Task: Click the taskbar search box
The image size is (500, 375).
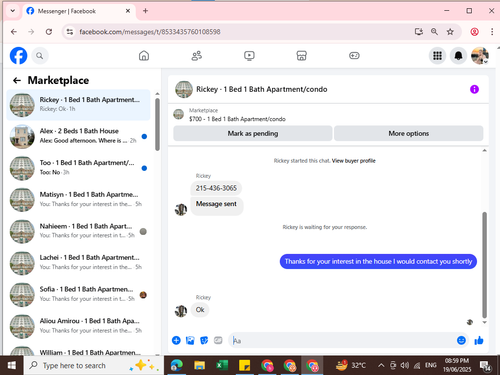Action: coord(93,365)
